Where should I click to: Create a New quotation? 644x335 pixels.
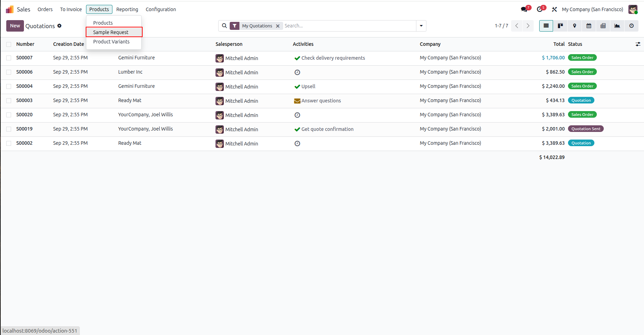[x=15, y=26]
